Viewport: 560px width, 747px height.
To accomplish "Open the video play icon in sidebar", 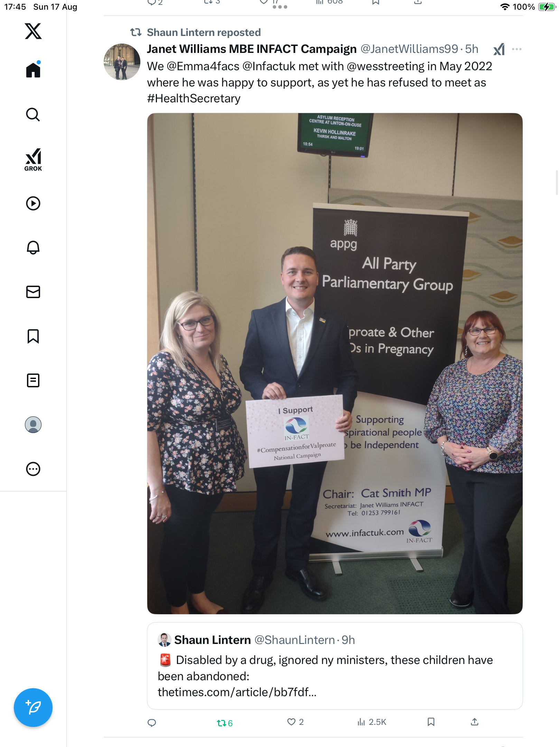I will point(33,203).
